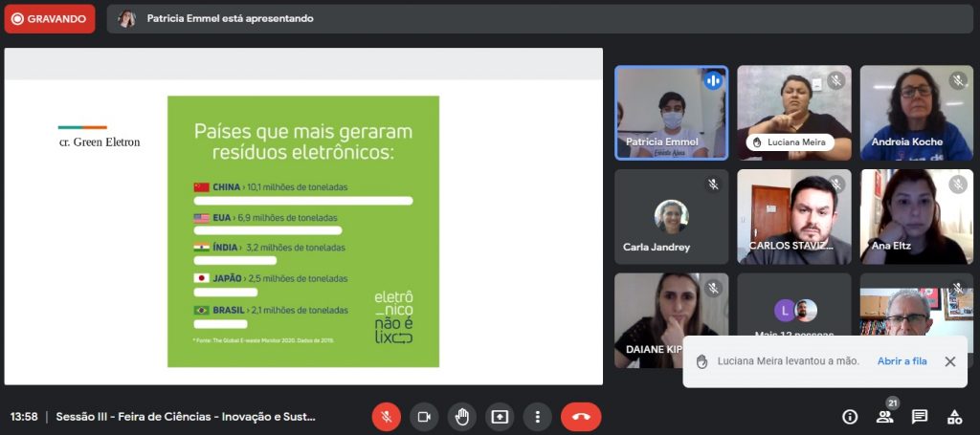Screen dimensions: 980x435
Task: Dismiss the raised hand notification
Action: (x=949, y=361)
